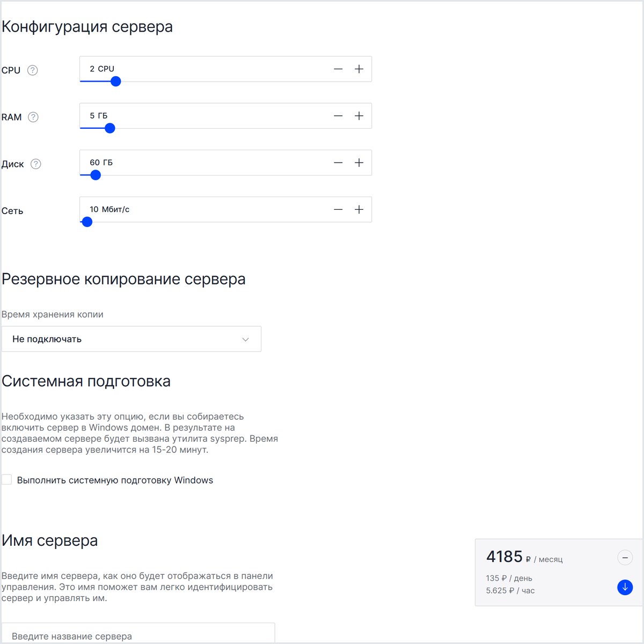Click the Диск slider handle

96,175
